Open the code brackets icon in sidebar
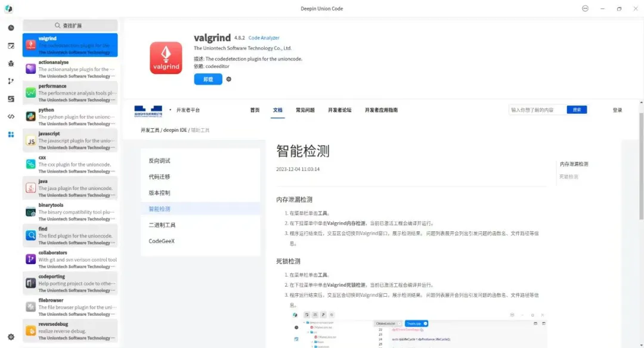 pyautogui.click(x=11, y=117)
